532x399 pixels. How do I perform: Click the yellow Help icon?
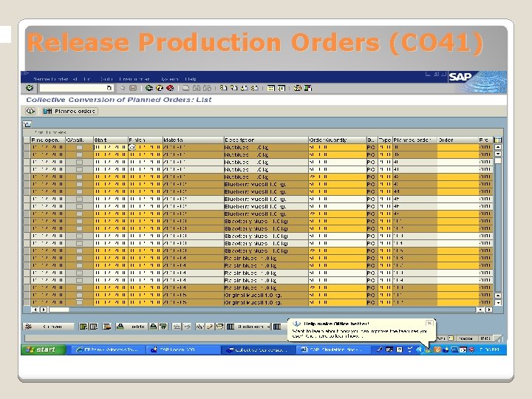tap(297, 88)
